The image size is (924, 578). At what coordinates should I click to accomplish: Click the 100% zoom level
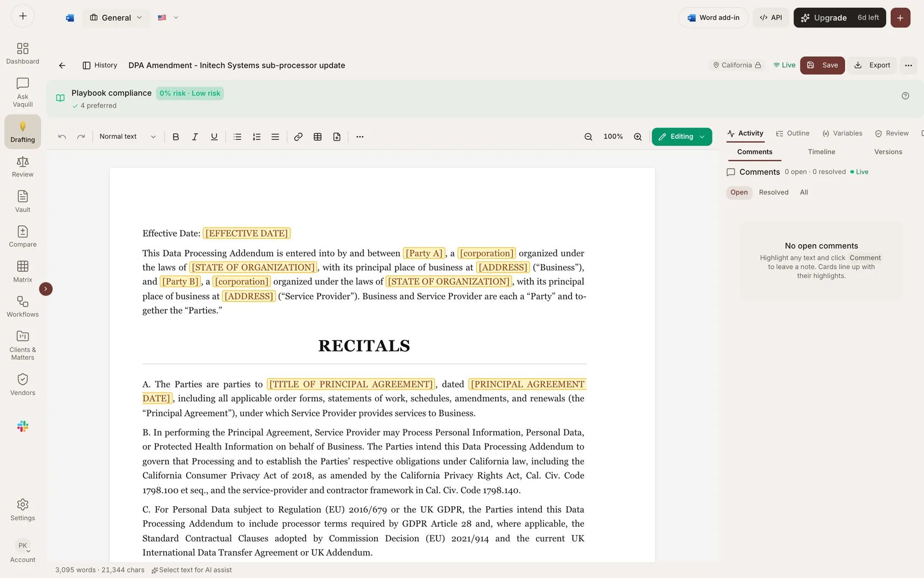coord(613,137)
